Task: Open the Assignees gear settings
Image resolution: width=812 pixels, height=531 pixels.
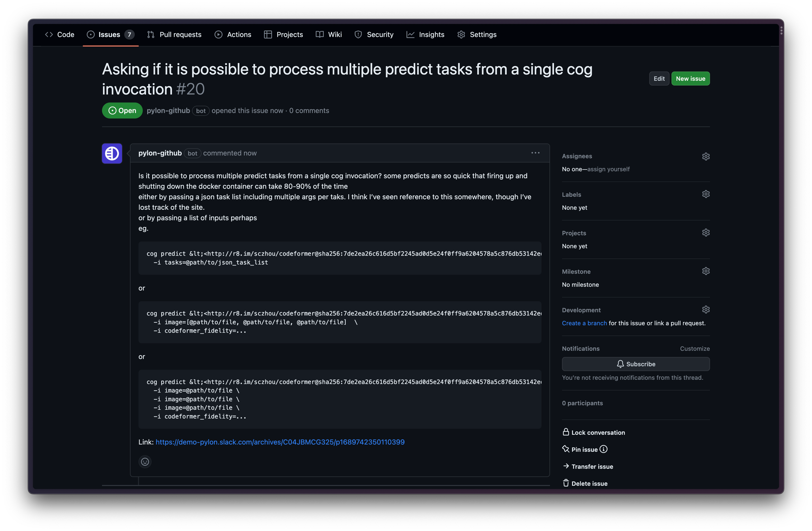Action: click(705, 157)
